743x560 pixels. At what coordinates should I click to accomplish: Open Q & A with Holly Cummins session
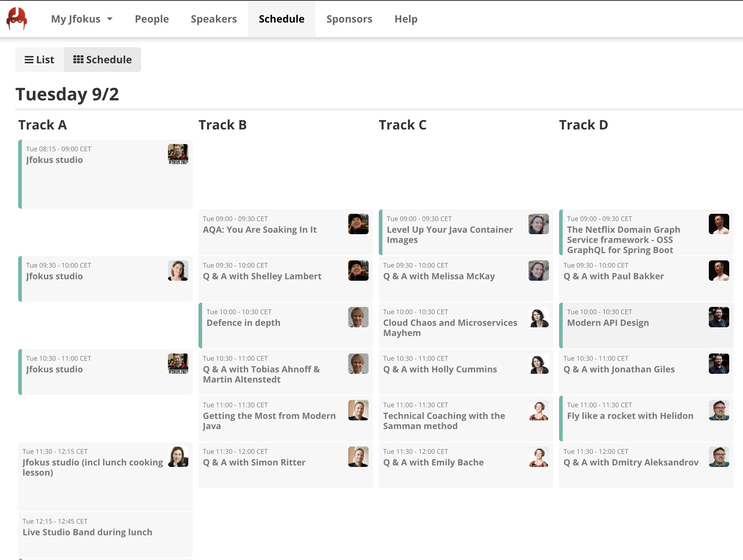pos(440,369)
